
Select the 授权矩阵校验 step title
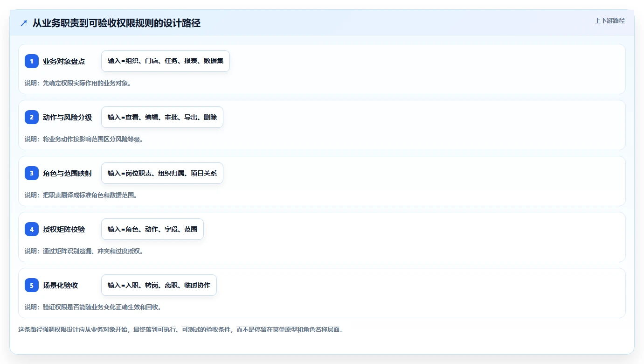(x=64, y=229)
